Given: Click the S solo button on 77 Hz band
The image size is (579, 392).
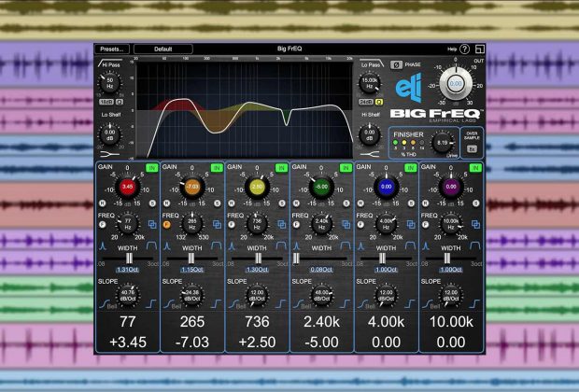Looking at the screenshot, I should [x=152, y=203].
